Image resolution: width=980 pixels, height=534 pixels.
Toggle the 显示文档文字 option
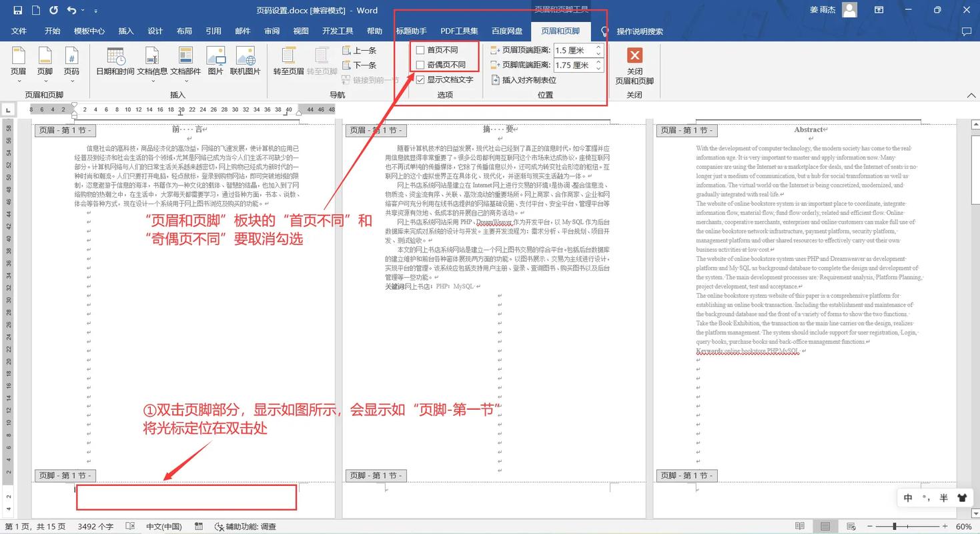420,79
